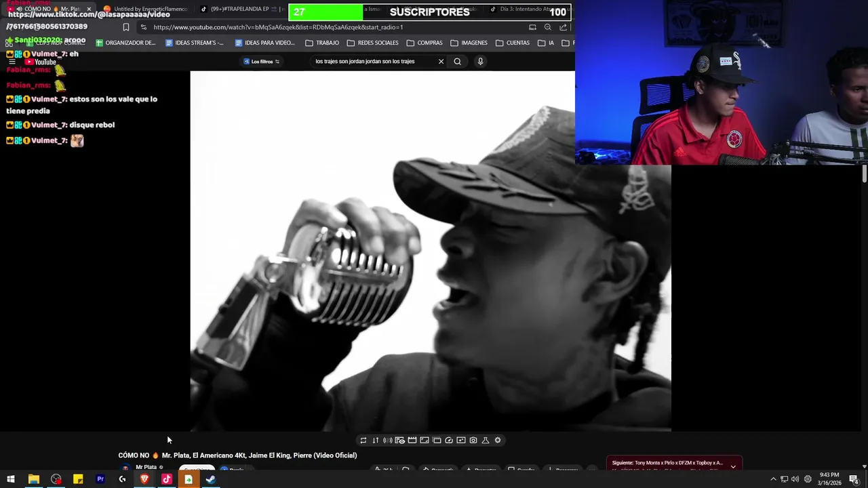Click the Mr Plata channel avatar
The image size is (868, 488).
125,468
